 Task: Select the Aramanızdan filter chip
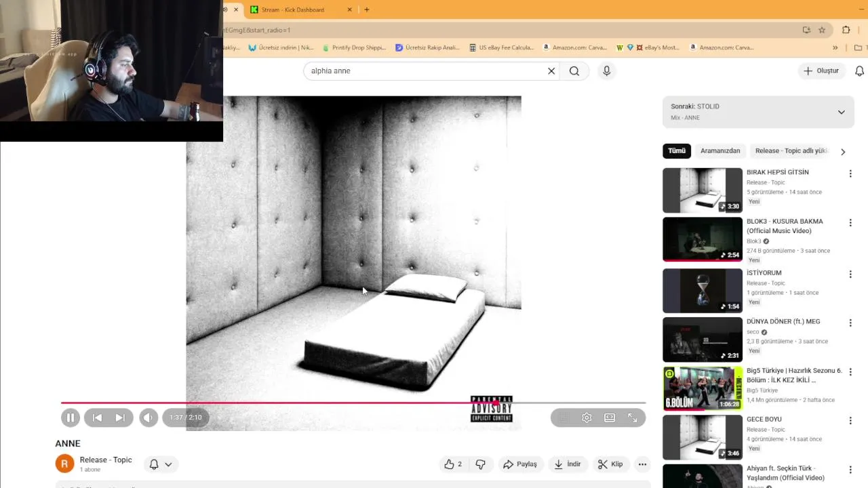[720, 151]
